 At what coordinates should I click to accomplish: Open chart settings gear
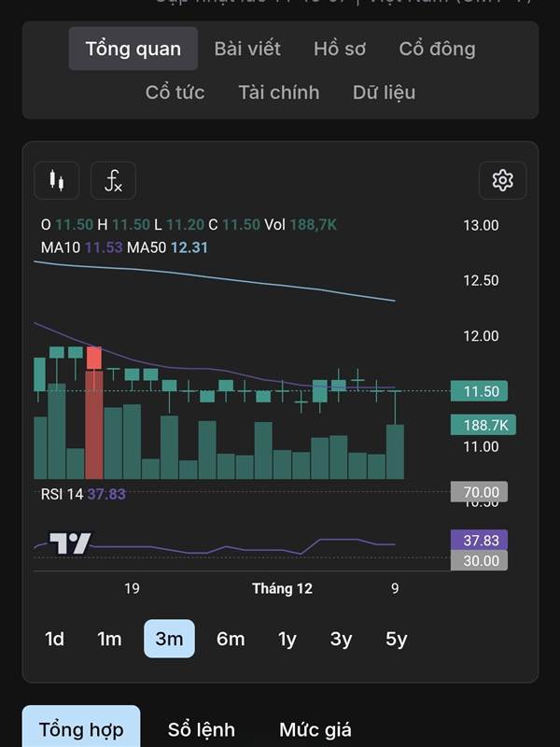[502, 180]
